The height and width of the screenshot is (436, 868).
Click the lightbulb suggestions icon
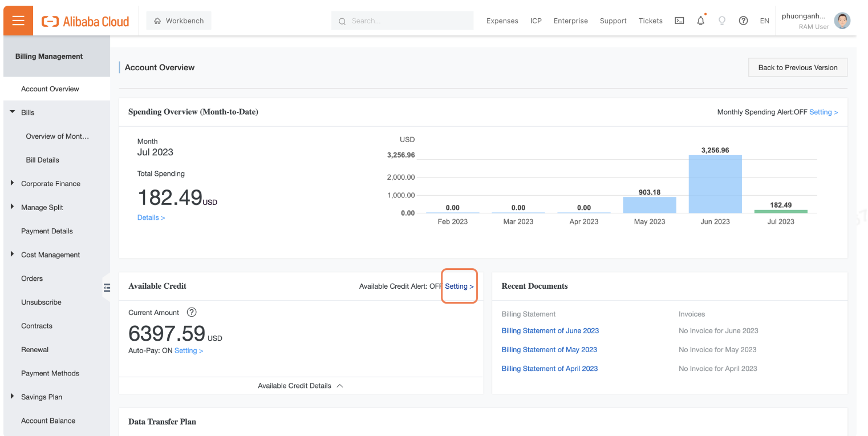[722, 21]
